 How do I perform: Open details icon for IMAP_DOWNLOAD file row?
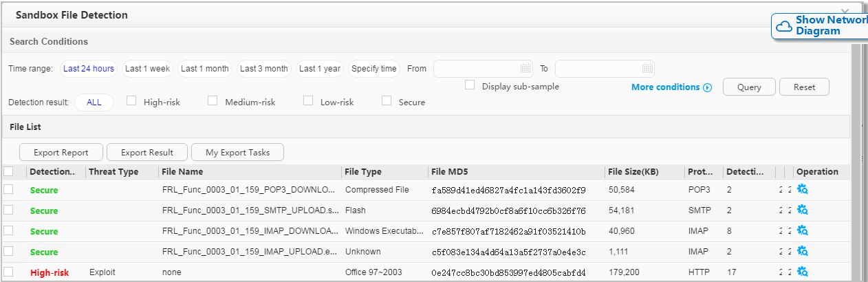point(802,231)
